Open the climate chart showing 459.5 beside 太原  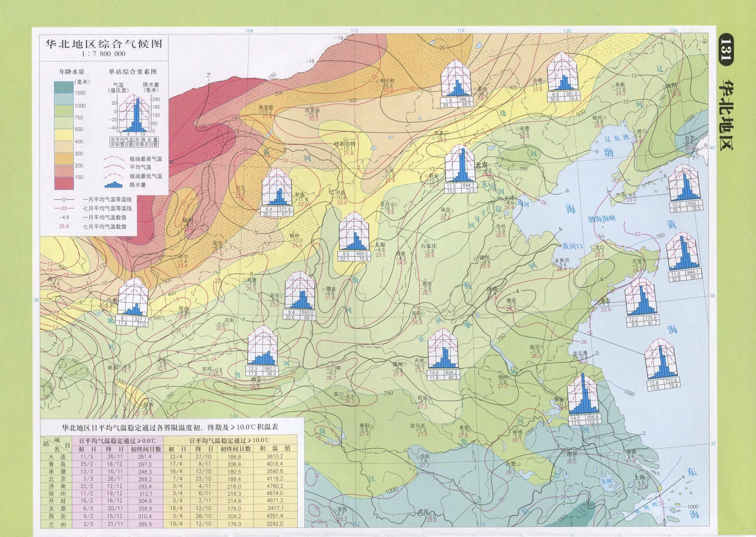354,237
